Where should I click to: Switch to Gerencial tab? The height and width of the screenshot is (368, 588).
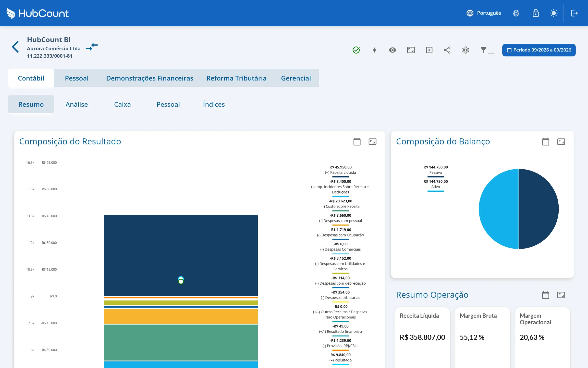coord(296,78)
